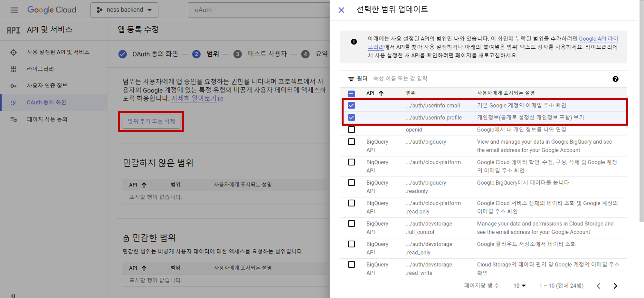Check the bigquery.readonly scope
The height and width of the screenshot is (298, 644).
351,183
